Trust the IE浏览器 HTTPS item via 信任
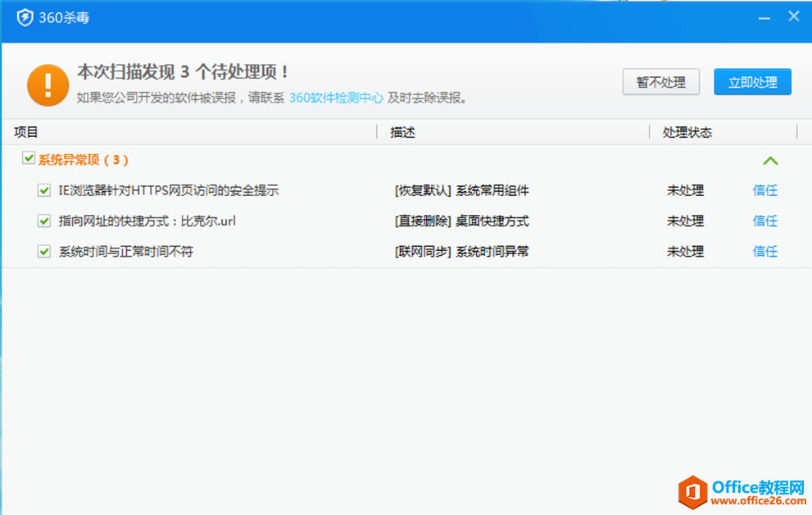Image resolution: width=812 pixels, height=515 pixels. click(x=764, y=190)
